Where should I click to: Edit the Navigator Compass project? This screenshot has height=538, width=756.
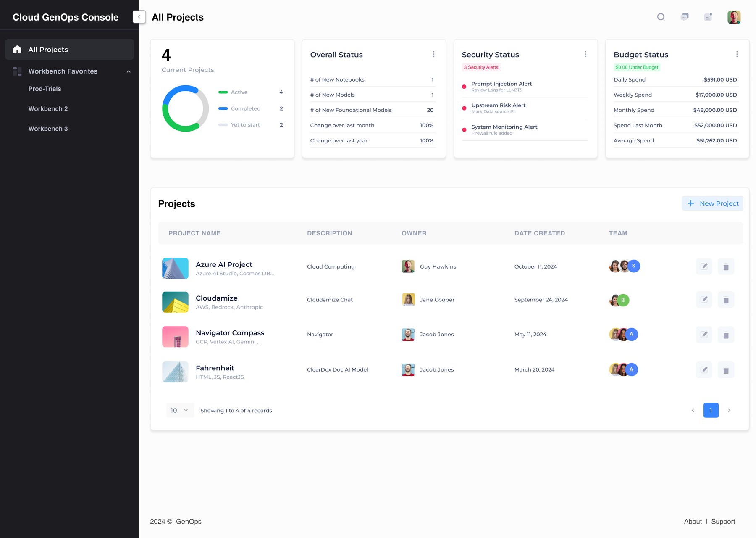(704, 335)
